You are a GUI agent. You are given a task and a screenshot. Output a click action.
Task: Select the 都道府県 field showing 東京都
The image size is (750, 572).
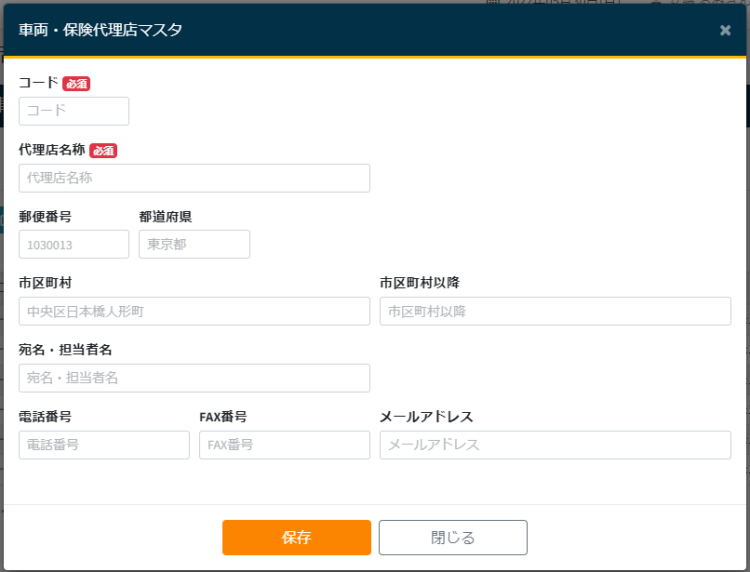pos(194,244)
